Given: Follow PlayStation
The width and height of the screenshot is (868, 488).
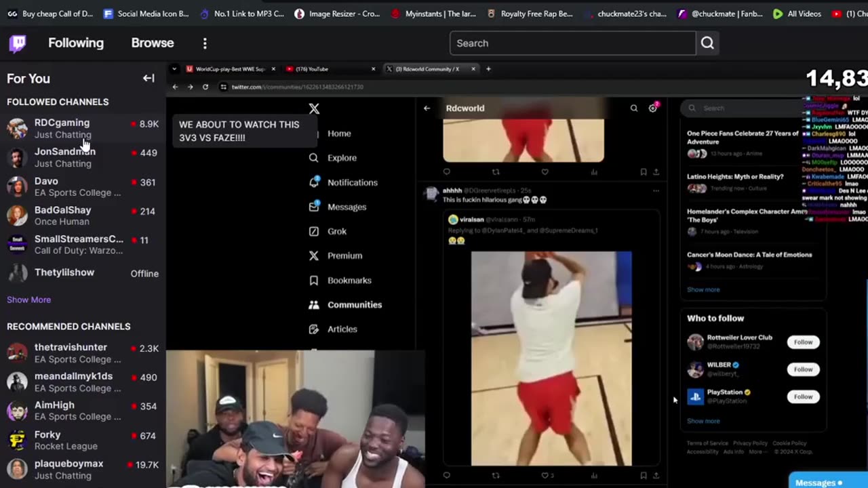Looking at the screenshot, I should tap(803, 396).
